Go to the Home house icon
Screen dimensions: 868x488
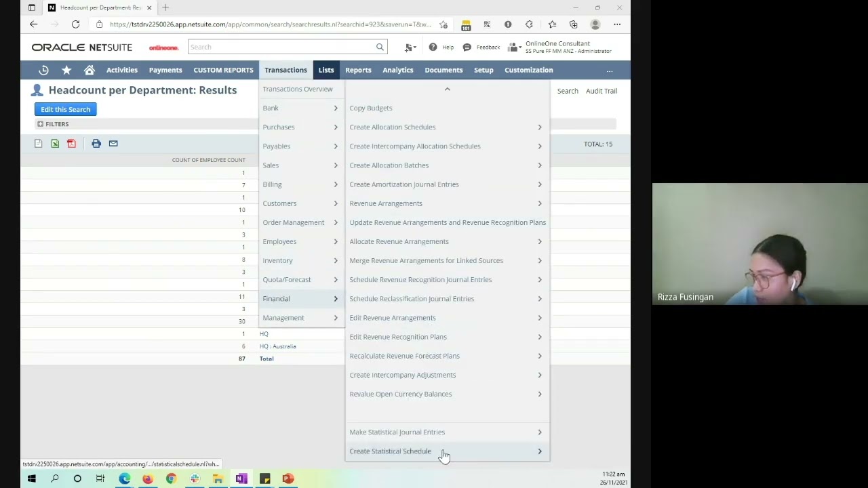[x=89, y=70]
